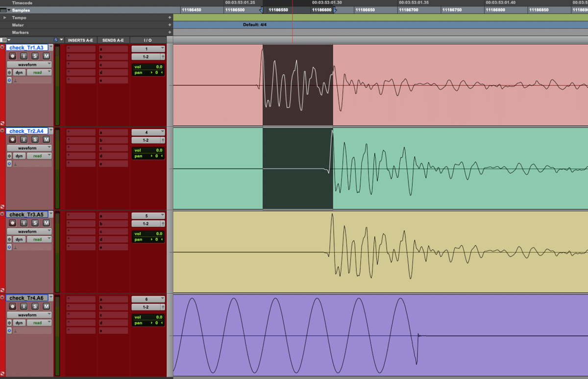This screenshot has height=379, width=588.
Task: Click output pin icon on check_Tr1.A3 1-2 output
Action: pyautogui.click(x=163, y=57)
